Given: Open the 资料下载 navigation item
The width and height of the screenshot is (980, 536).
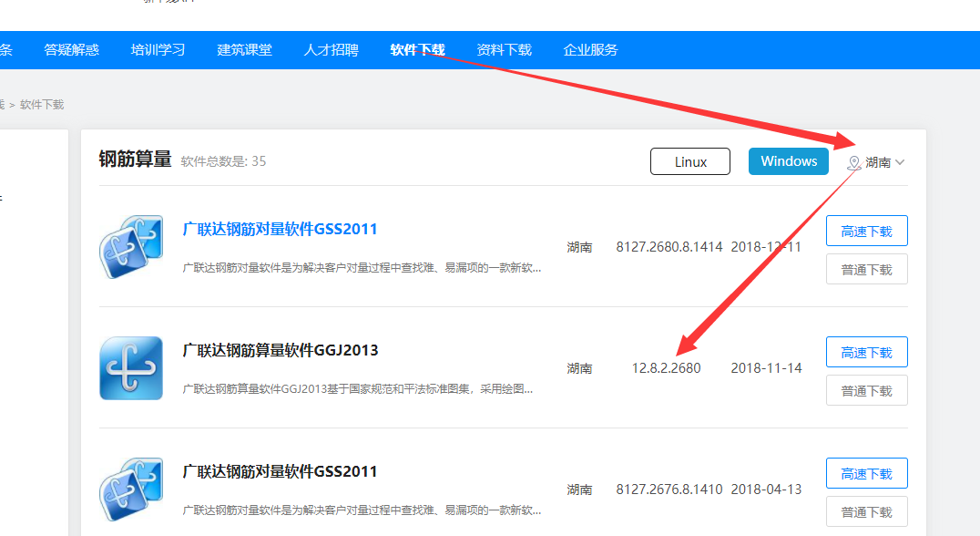Looking at the screenshot, I should [x=504, y=50].
